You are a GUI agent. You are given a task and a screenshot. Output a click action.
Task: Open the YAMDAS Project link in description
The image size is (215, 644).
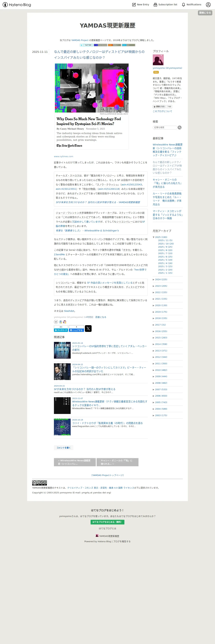[x=80, y=40]
